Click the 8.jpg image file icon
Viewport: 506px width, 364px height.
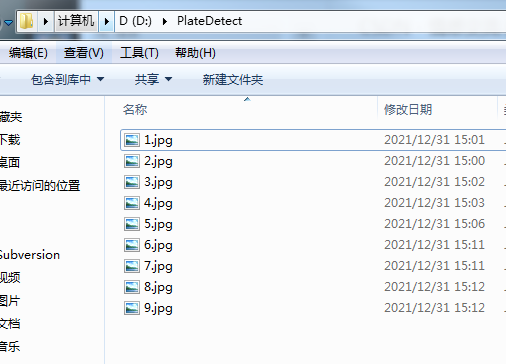click(132, 287)
